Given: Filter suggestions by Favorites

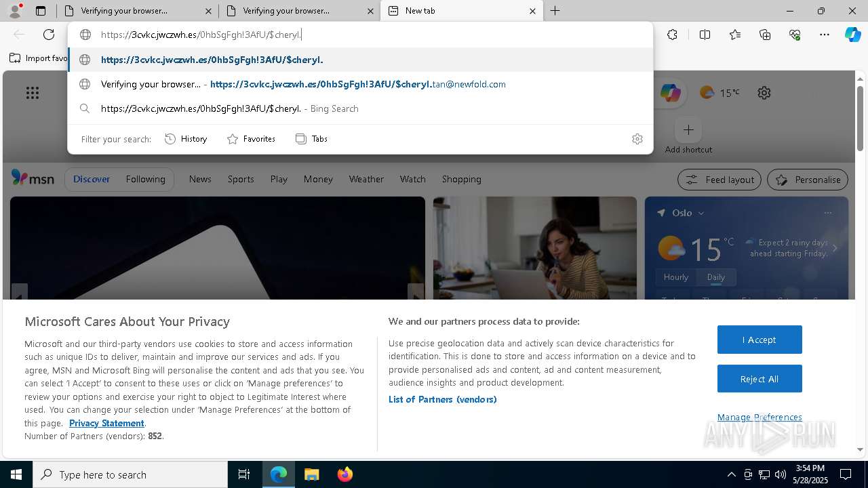Looking at the screenshot, I should [251, 139].
